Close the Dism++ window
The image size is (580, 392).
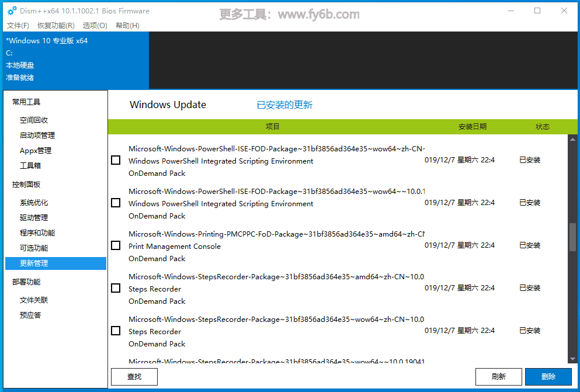pos(564,11)
